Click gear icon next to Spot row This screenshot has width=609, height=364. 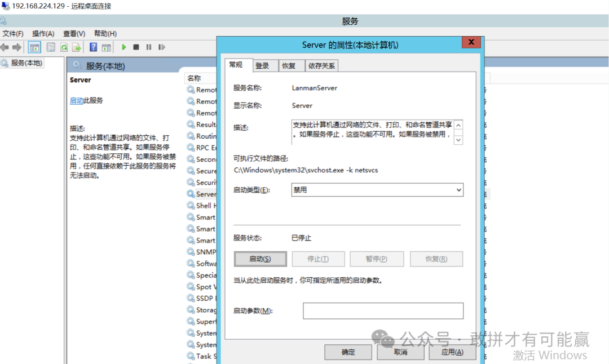191,286
